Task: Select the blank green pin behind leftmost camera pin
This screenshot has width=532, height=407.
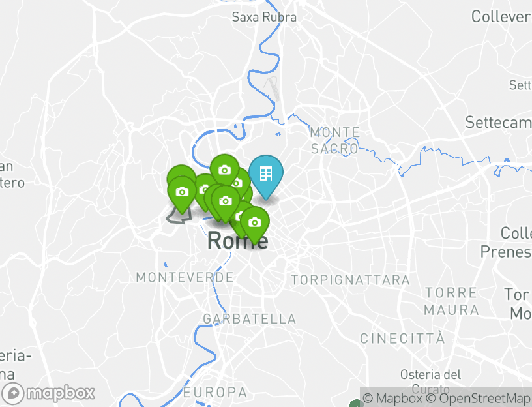Action: [181, 171]
